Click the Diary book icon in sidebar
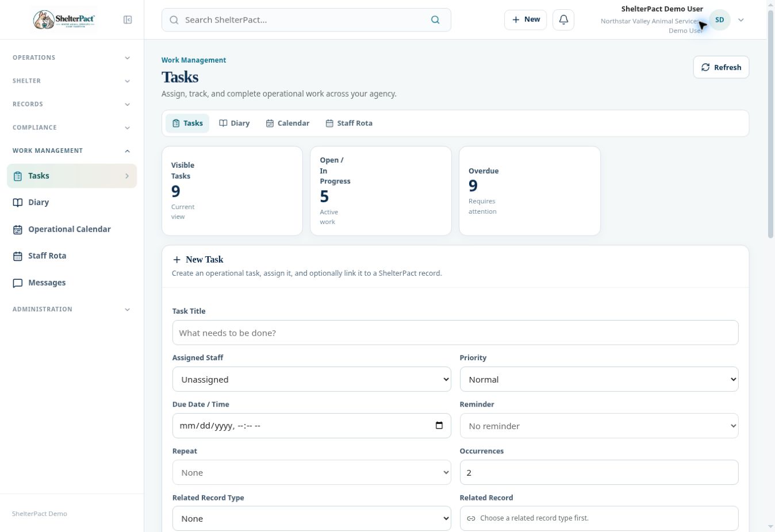The width and height of the screenshot is (775, 532). (18, 202)
